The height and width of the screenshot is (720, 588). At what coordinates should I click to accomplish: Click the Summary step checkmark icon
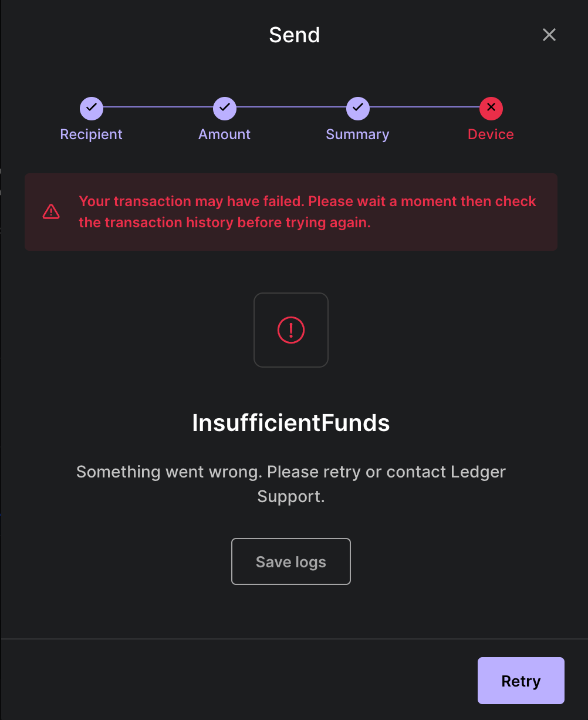tap(357, 108)
